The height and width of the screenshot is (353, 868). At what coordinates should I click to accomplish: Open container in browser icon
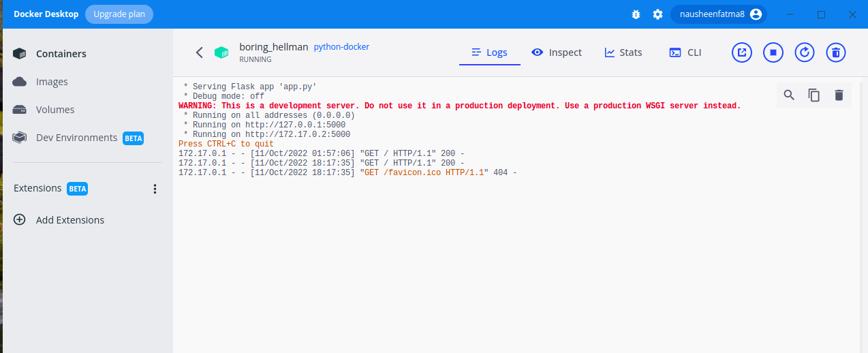(742, 52)
